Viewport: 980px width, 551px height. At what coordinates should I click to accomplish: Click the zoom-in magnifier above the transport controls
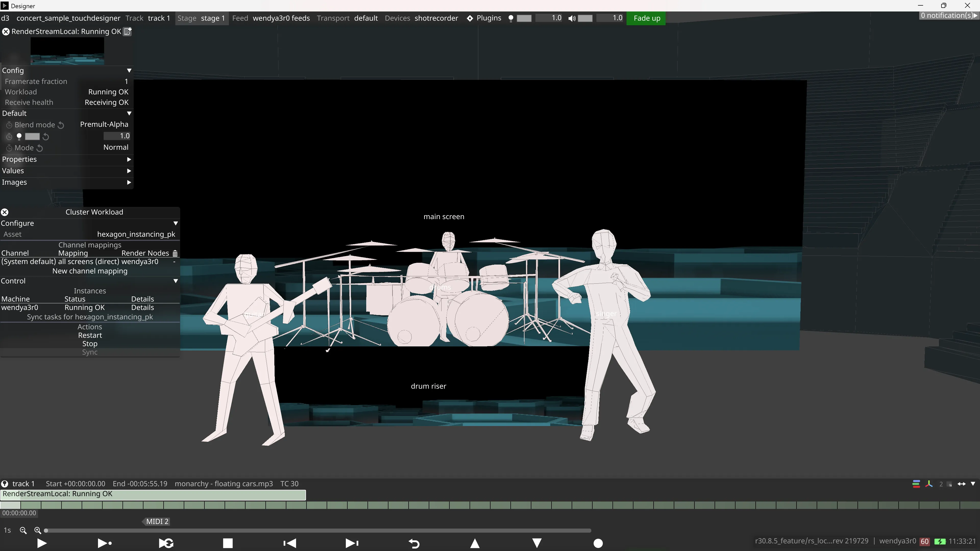(x=38, y=531)
